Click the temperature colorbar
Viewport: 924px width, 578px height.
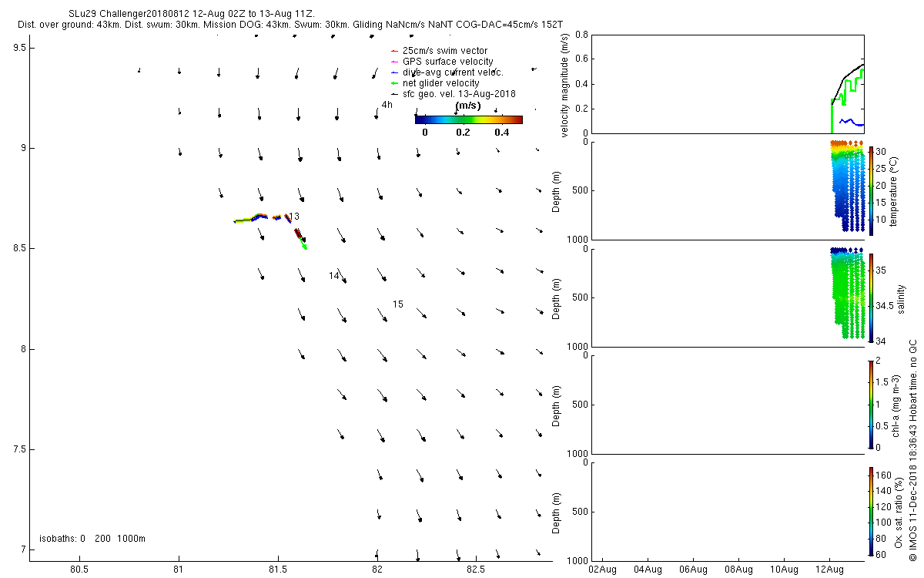871,190
